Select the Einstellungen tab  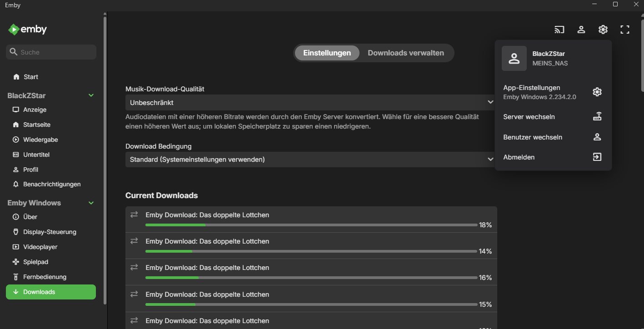[x=327, y=53]
